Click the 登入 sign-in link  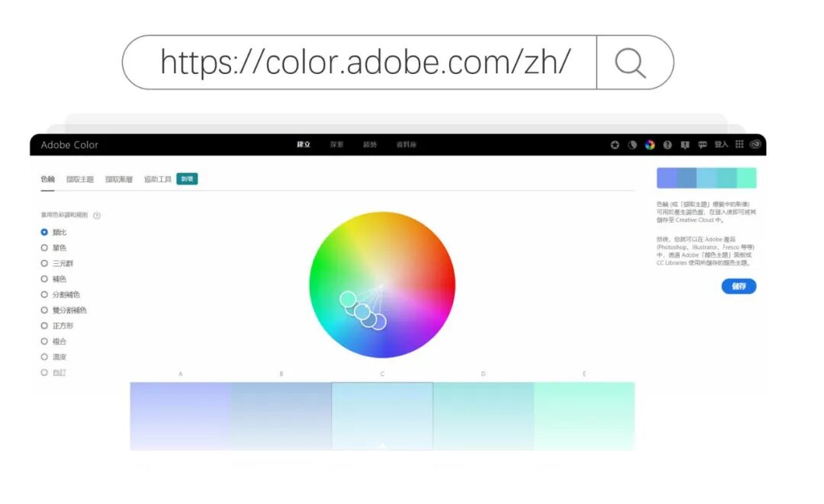(x=721, y=144)
